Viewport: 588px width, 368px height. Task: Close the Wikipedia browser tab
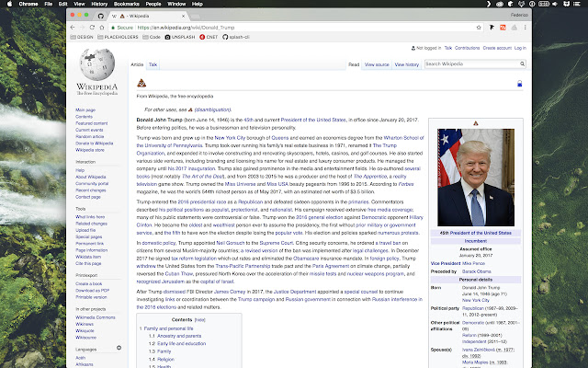(184, 17)
